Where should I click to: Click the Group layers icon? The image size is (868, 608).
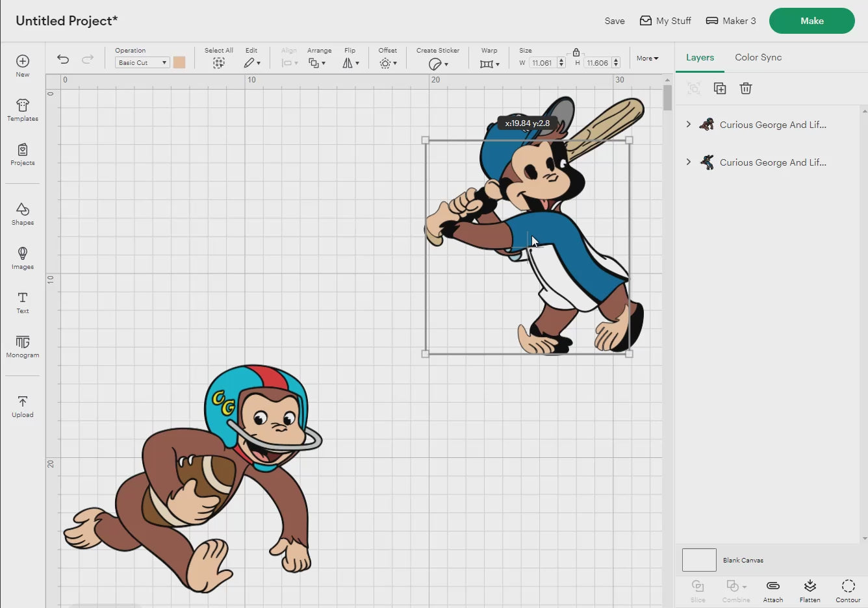pos(694,88)
